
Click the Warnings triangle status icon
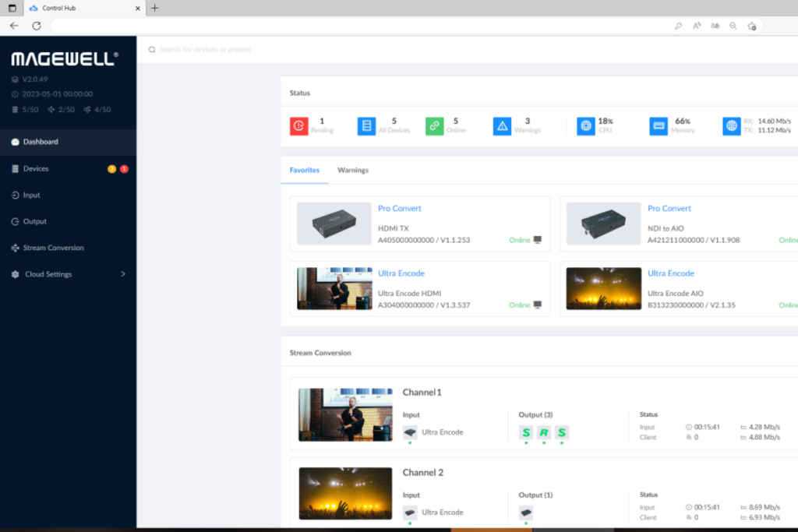pos(503,125)
